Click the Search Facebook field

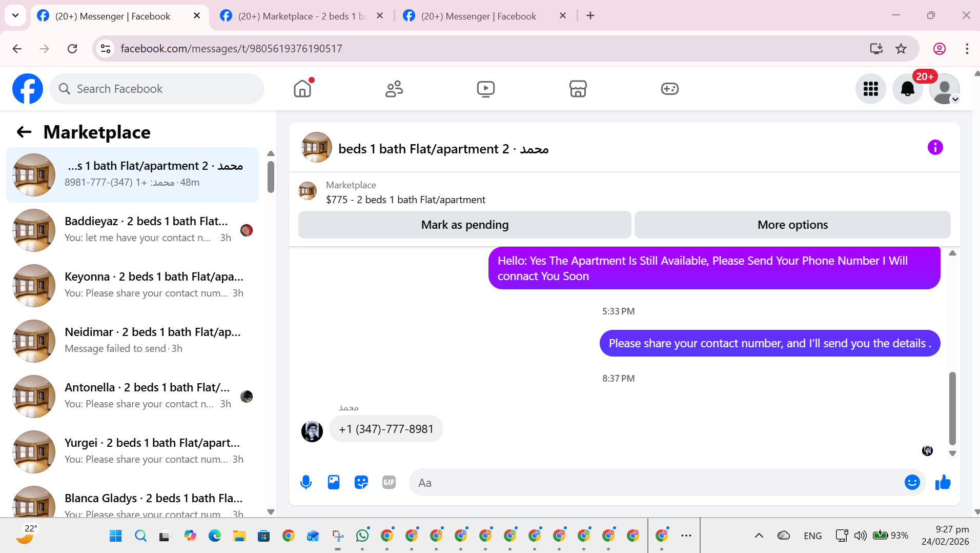[157, 89]
